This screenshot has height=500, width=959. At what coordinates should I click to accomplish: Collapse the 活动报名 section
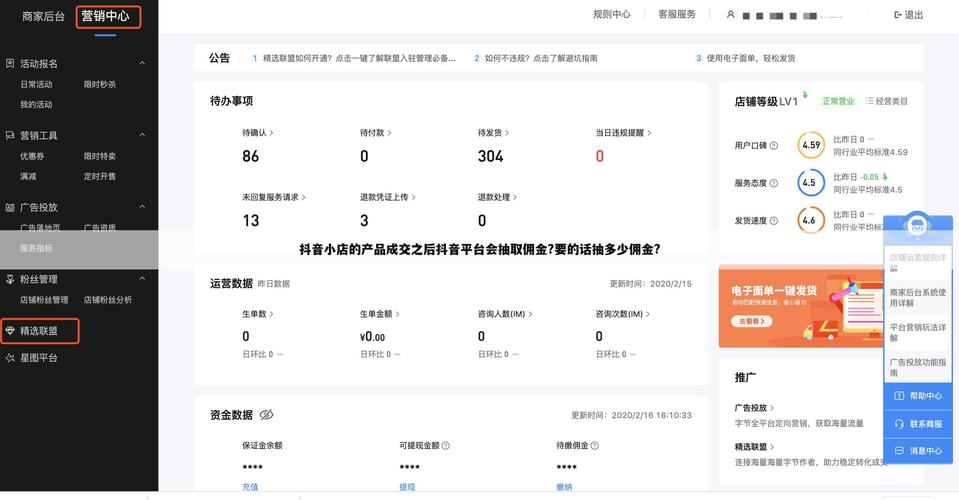(x=142, y=63)
